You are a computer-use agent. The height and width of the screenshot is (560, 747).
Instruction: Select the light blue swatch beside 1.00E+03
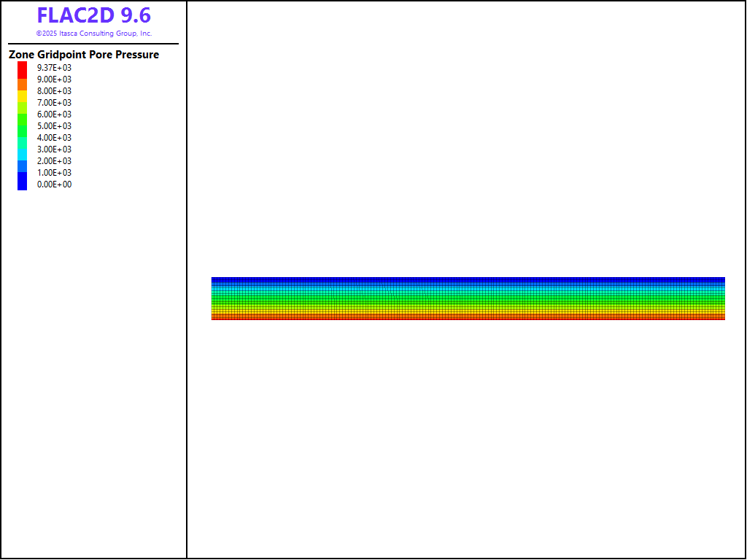pyautogui.click(x=22, y=167)
